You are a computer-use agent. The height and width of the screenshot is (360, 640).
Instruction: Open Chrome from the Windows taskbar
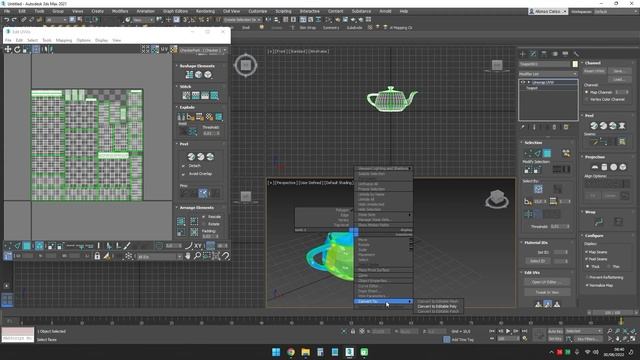(x=291, y=352)
